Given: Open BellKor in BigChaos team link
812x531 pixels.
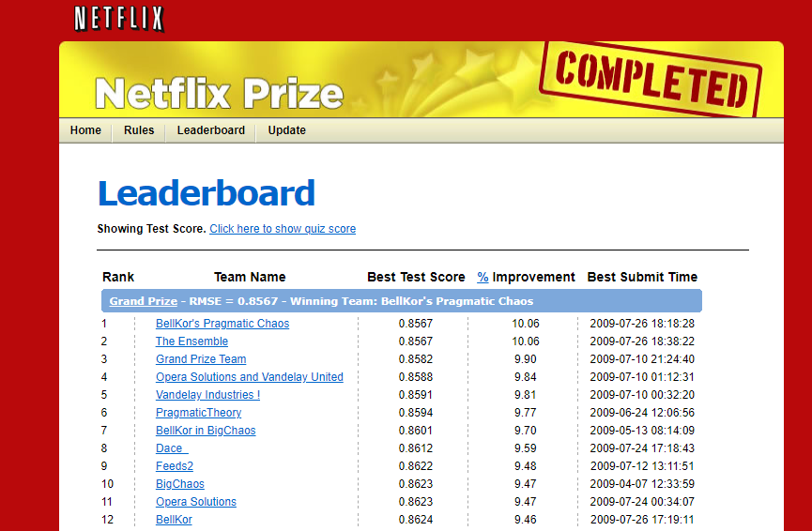Looking at the screenshot, I should [207, 431].
